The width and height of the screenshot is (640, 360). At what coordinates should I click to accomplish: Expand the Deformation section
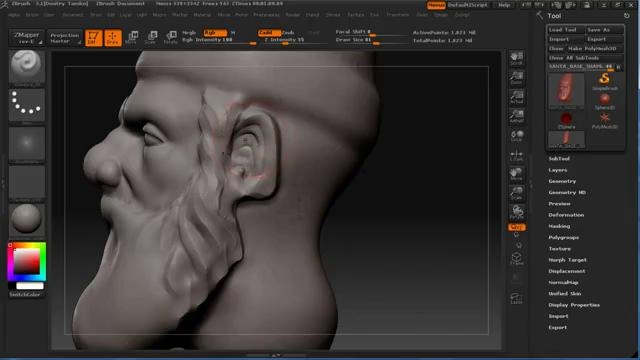566,215
